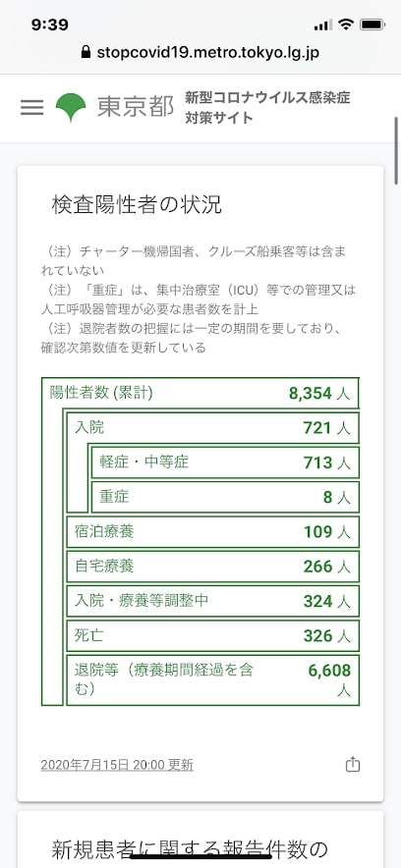Open the 2020年7月15日 20:00 更新 timestamp link
Image resolution: width=401 pixels, height=868 pixels.
tap(117, 765)
